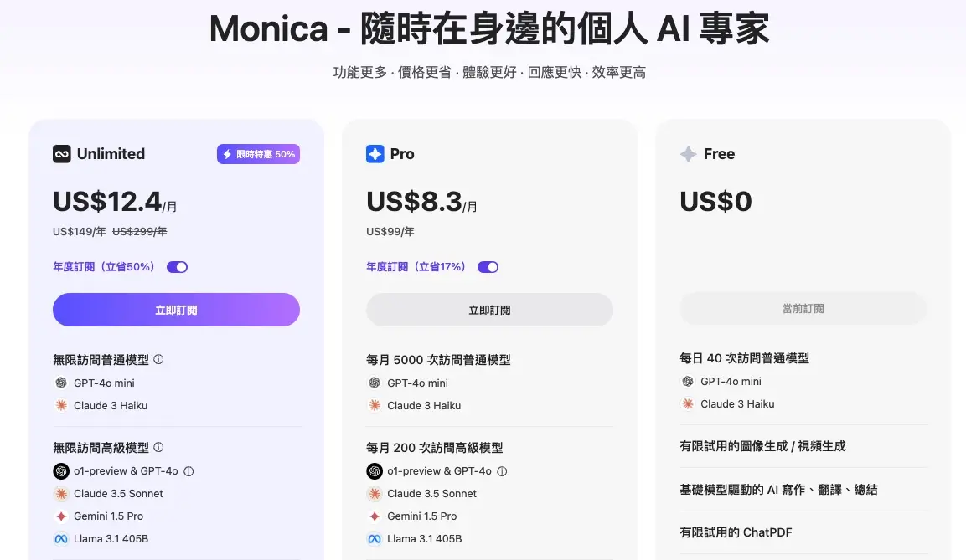Viewport: 966px width, 560px height.
Task: Select the Claude 3 Haiku icon under Free
Action: point(687,404)
